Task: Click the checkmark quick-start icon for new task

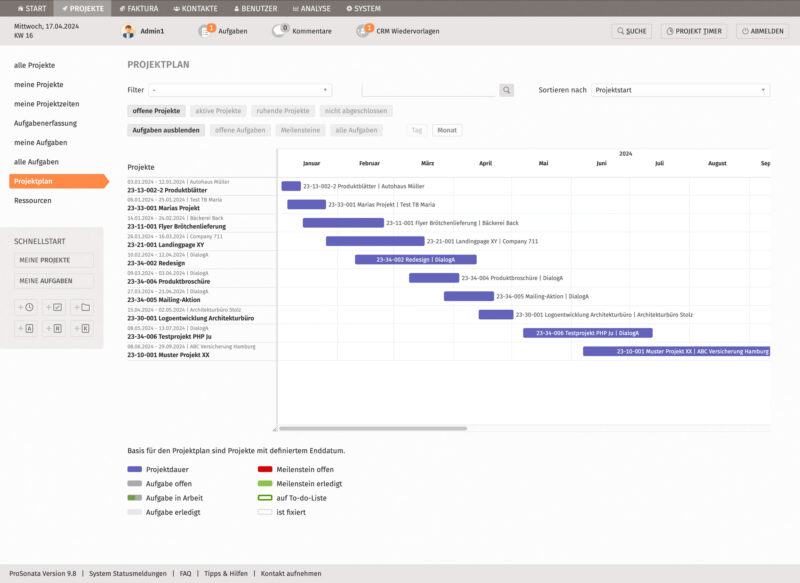Action: [56, 307]
